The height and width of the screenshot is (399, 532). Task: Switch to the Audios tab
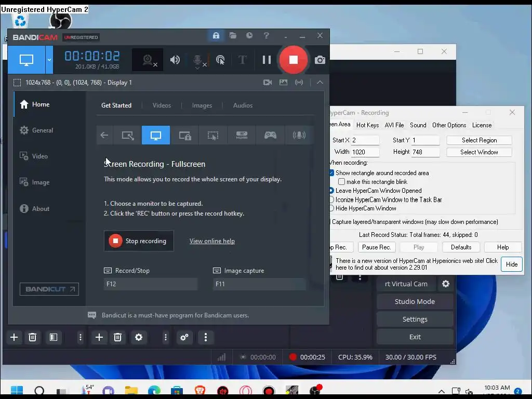point(243,105)
